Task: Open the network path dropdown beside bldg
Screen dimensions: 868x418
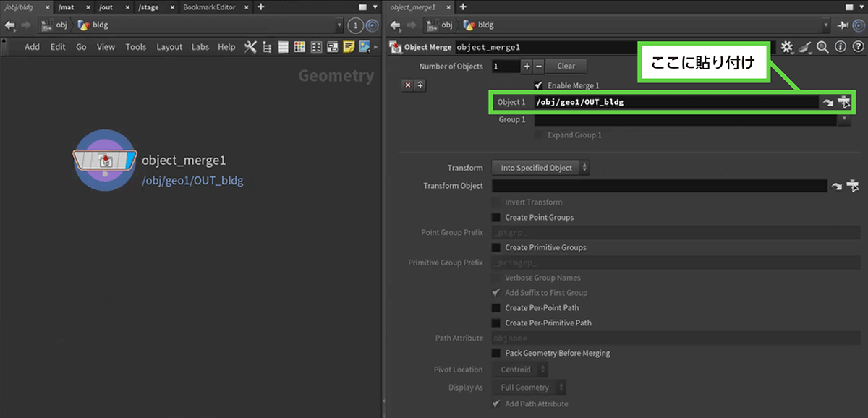Action: [340, 25]
